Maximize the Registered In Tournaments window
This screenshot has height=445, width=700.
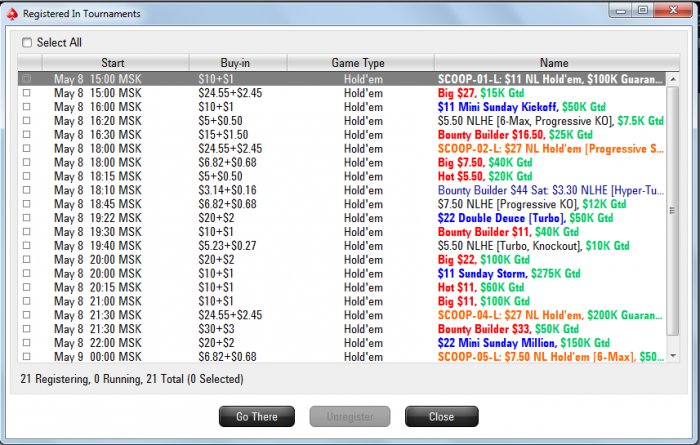642,10
